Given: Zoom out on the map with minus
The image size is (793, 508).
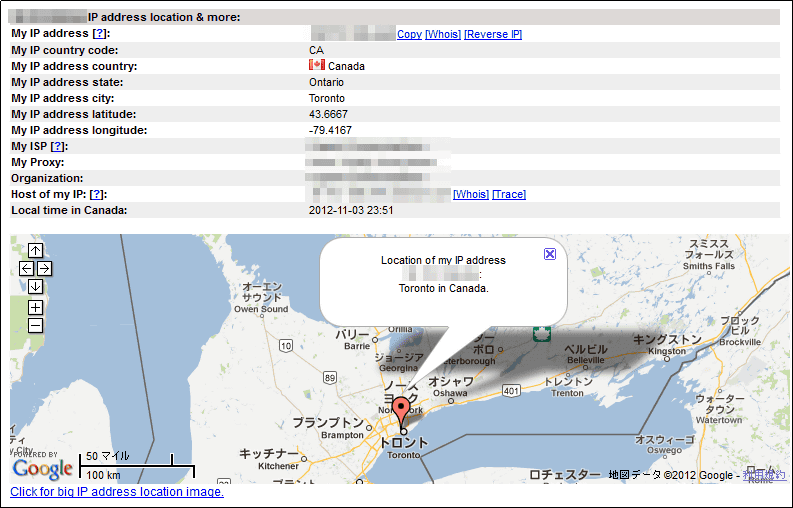Looking at the screenshot, I should coord(35,325).
